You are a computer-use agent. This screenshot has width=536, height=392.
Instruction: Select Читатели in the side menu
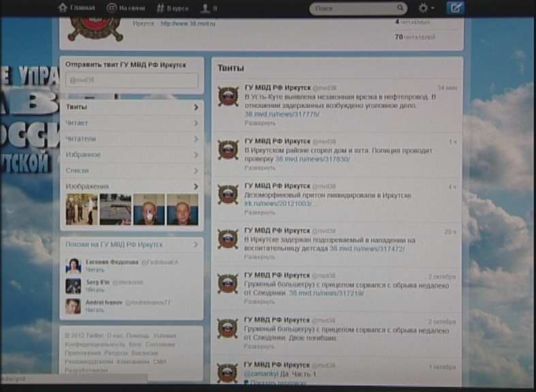(131, 139)
